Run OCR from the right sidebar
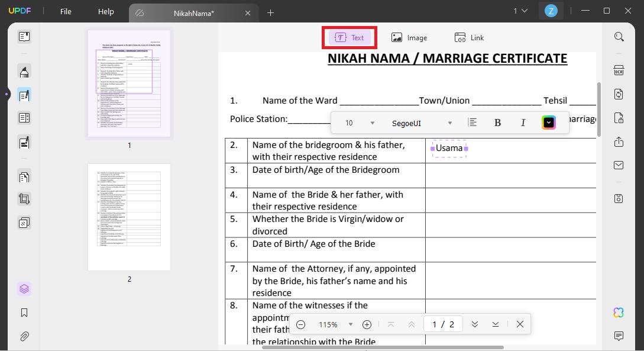This screenshot has height=351, width=644. pyautogui.click(x=619, y=70)
